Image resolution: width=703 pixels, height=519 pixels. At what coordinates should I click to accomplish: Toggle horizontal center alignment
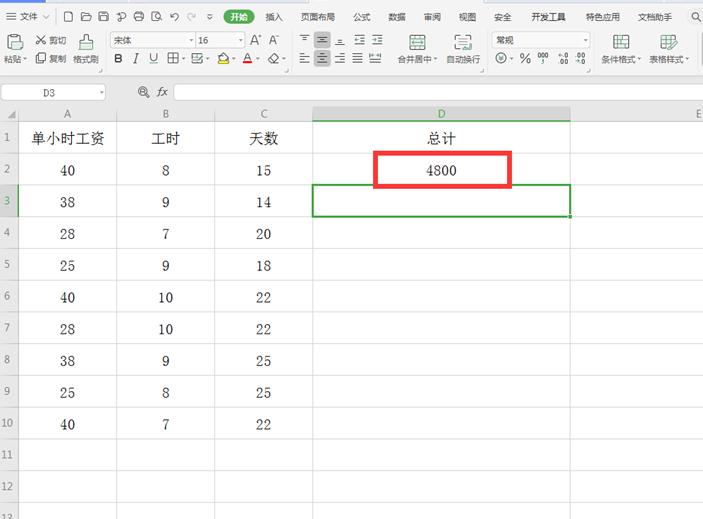(x=322, y=58)
